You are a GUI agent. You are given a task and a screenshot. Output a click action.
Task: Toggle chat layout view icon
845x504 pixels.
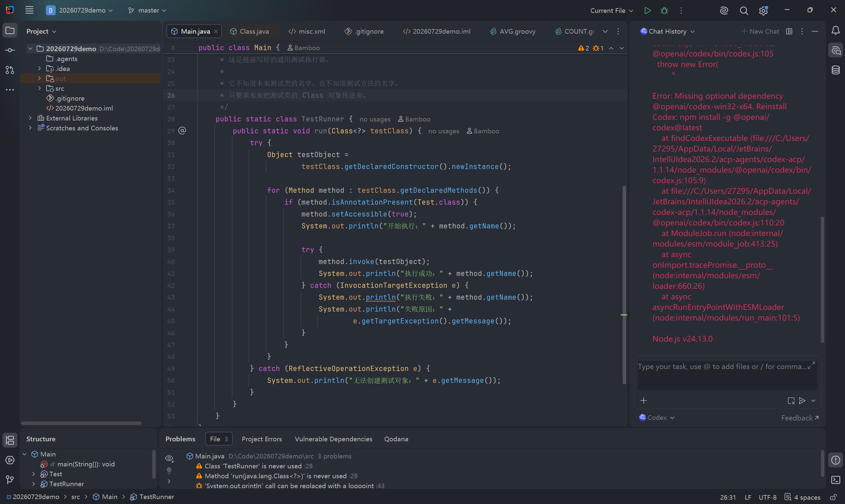(789, 31)
